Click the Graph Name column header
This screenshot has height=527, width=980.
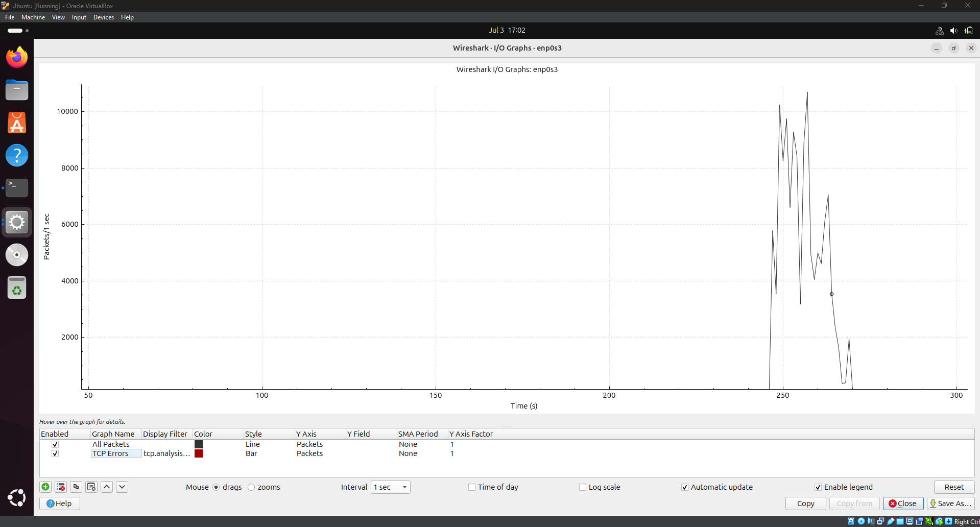click(116, 434)
